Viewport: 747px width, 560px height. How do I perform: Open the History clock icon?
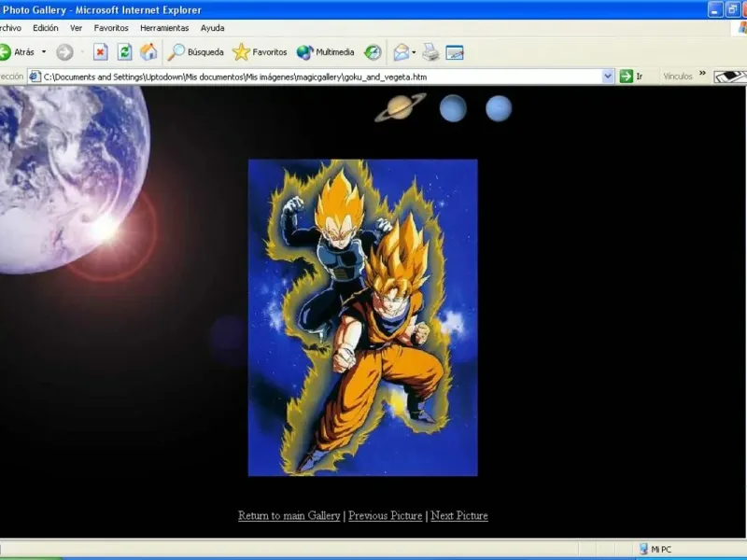pyautogui.click(x=373, y=52)
